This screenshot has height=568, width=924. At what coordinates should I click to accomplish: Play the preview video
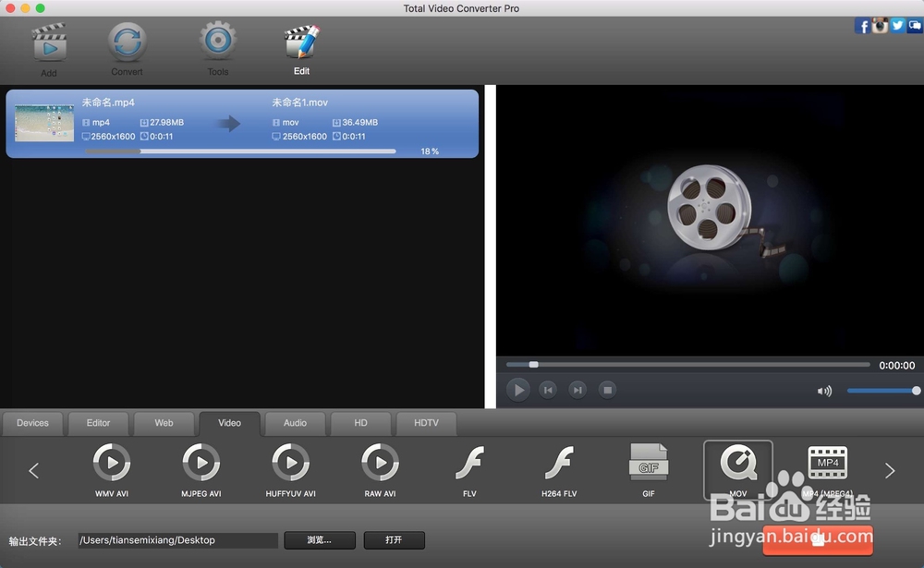[518, 390]
